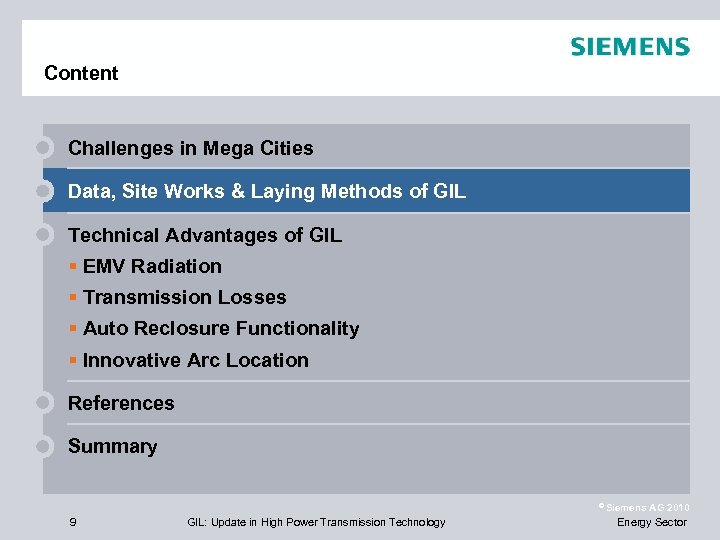The width and height of the screenshot is (720, 540).
Task: Select Innovative Arc Location sub-item
Action: [x=196, y=360]
